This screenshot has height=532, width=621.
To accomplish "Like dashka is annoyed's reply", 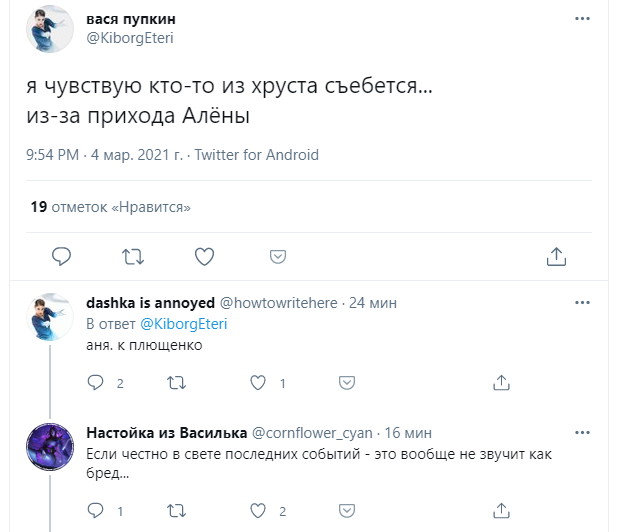I will point(257,383).
